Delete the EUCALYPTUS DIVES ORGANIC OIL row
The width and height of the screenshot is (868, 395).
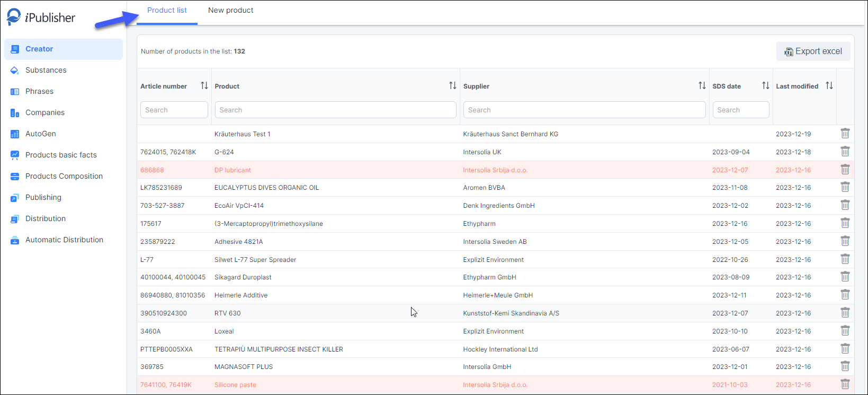(845, 187)
